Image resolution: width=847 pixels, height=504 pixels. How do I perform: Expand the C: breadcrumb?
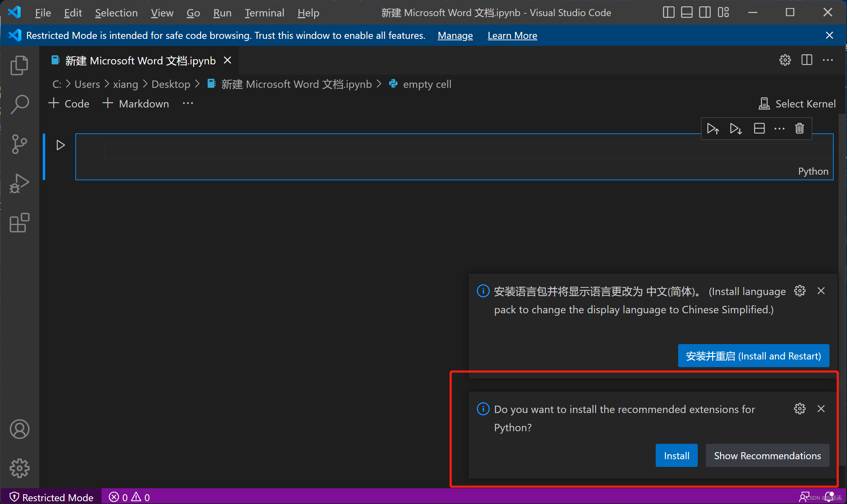pos(57,84)
